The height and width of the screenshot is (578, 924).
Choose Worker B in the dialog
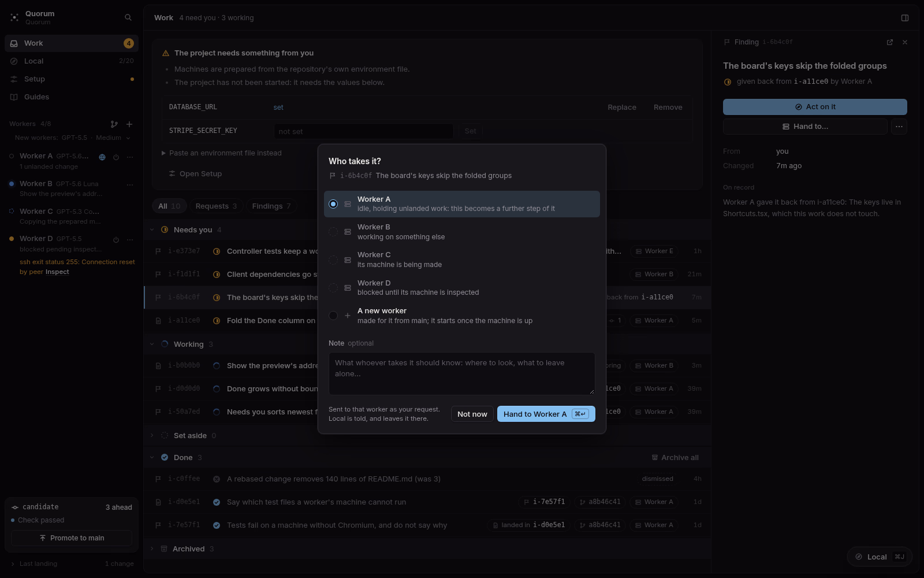pos(461,232)
